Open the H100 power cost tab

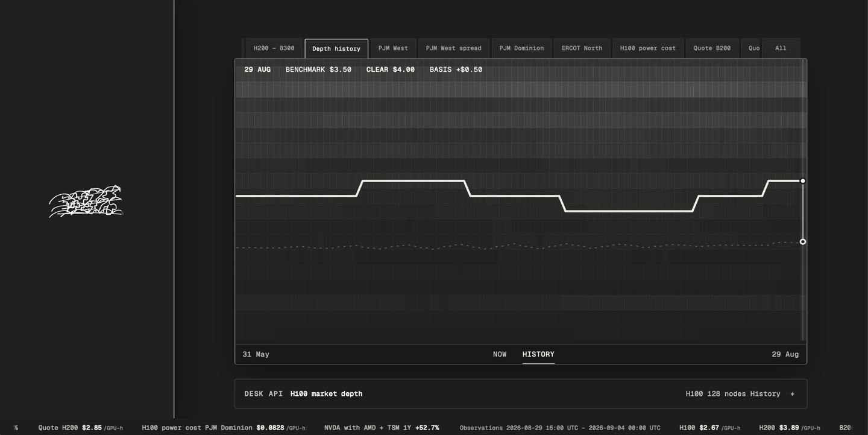648,48
